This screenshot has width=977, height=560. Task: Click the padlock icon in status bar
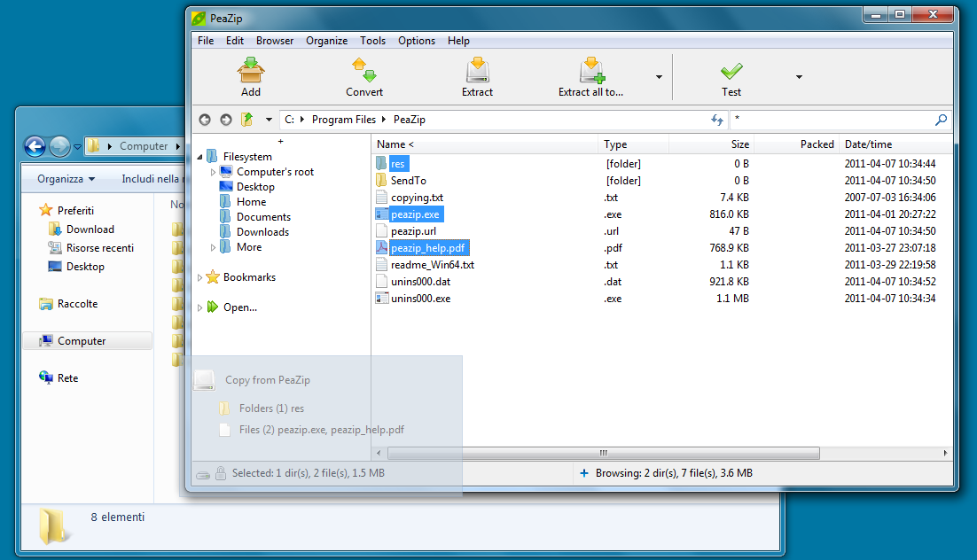tap(221, 473)
